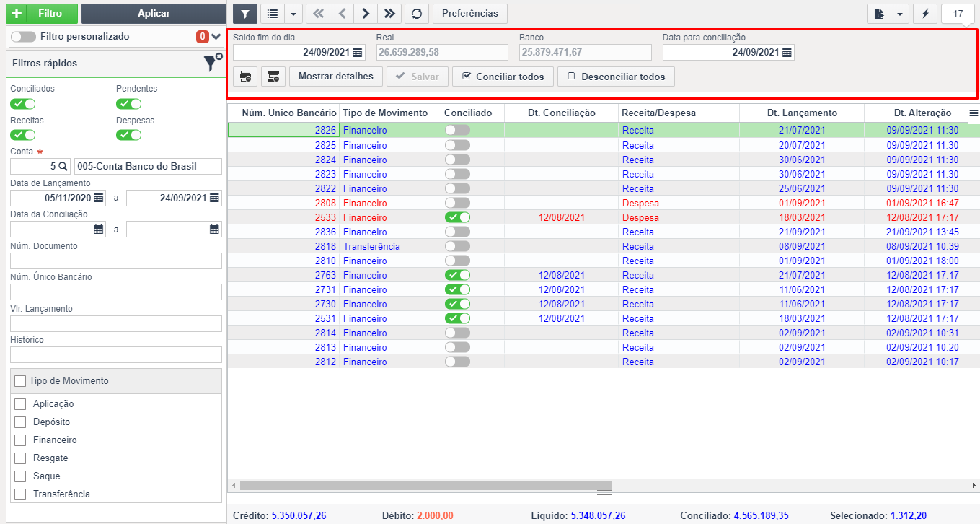
Task: Check the Tipo de Movimento select-all checkbox
Action: point(19,381)
